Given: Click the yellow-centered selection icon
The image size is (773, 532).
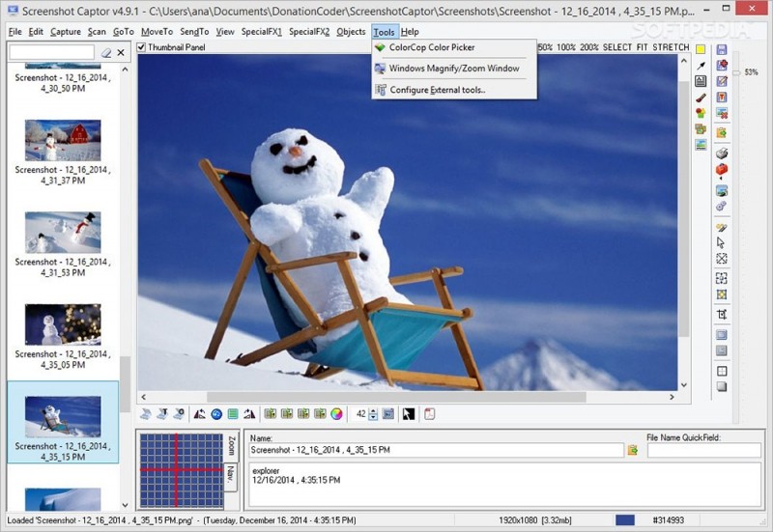Looking at the screenshot, I should [722, 294].
